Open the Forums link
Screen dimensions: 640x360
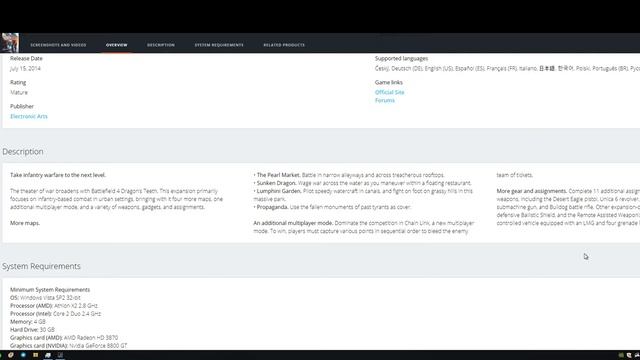pyautogui.click(x=385, y=100)
